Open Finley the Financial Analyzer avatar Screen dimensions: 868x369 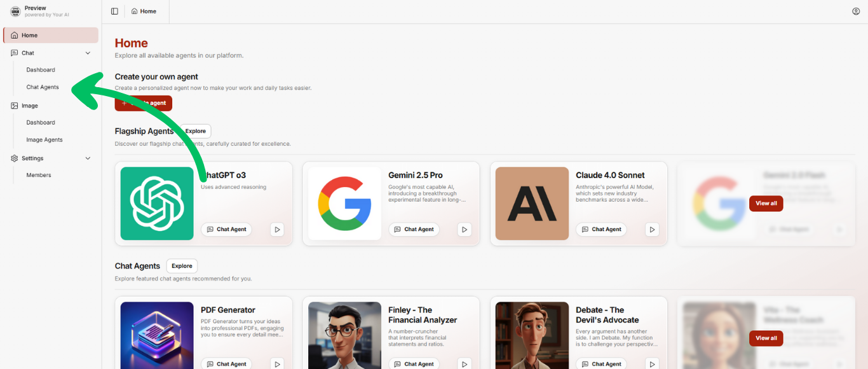pyautogui.click(x=344, y=335)
